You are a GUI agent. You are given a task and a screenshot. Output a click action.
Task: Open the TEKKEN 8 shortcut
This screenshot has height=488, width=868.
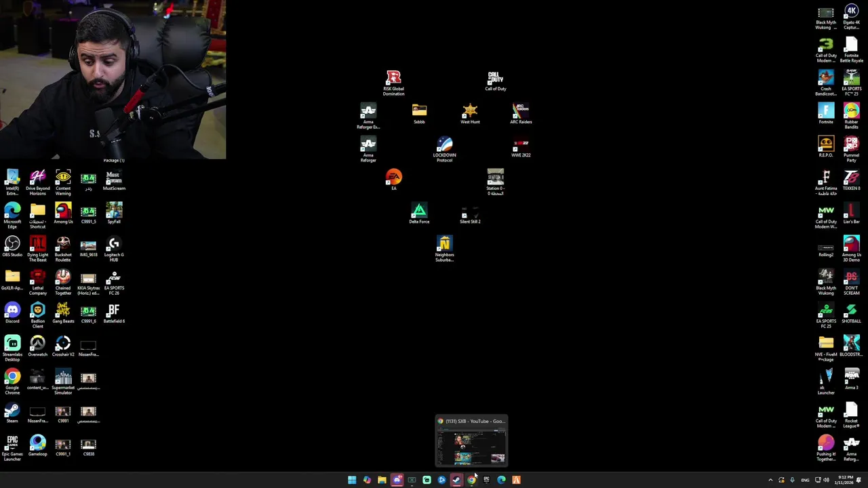[x=851, y=180]
